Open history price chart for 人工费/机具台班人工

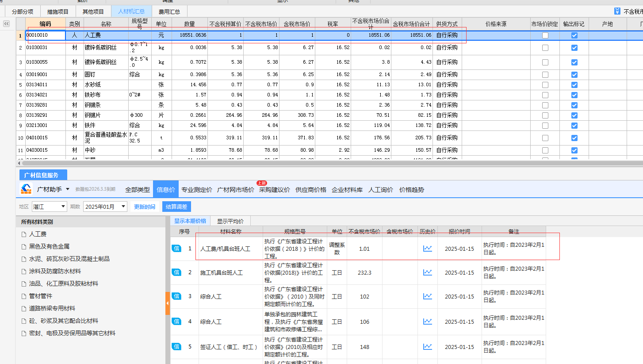click(427, 249)
